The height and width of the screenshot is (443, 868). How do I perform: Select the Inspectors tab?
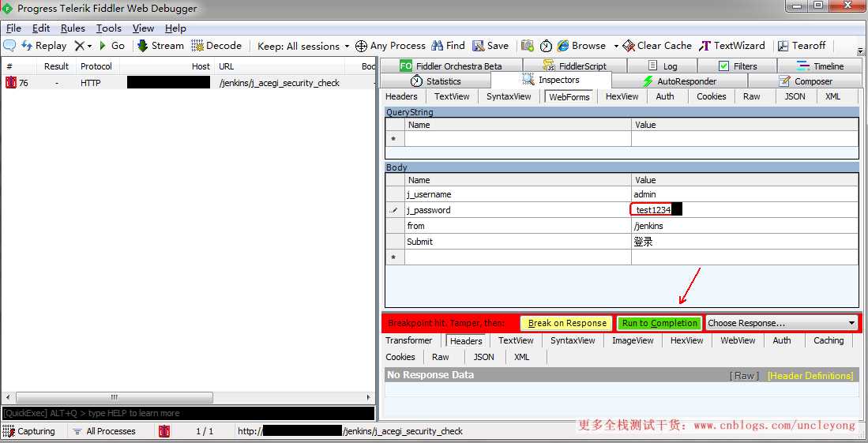(550, 81)
